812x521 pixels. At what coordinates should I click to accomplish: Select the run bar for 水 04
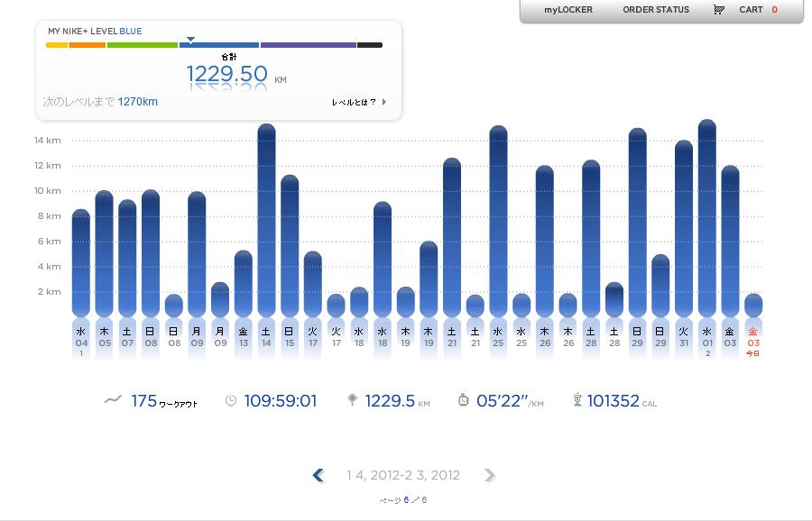tap(81, 263)
